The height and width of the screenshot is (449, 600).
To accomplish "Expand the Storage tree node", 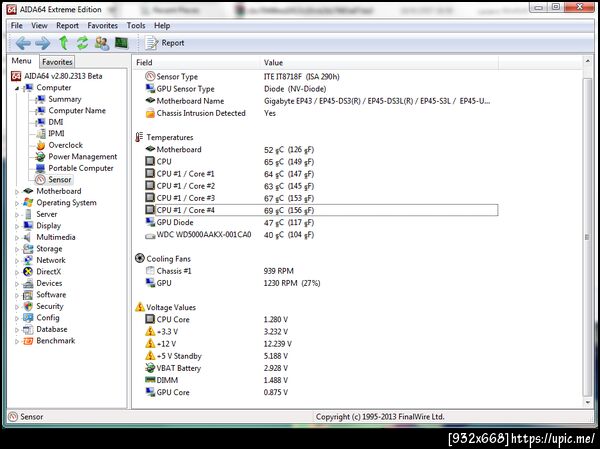I will [17, 249].
